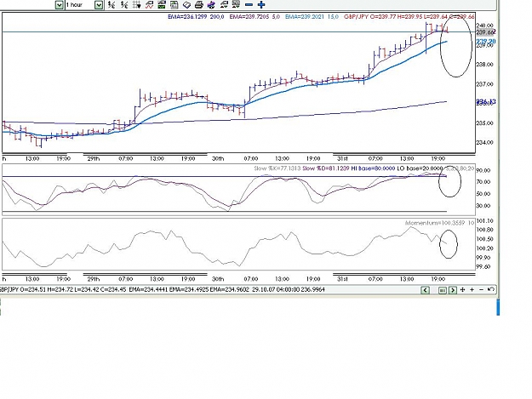The image size is (532, 399).
Task: Click the 'Momentum=100.3559' legend label
Action: (437, 223)
